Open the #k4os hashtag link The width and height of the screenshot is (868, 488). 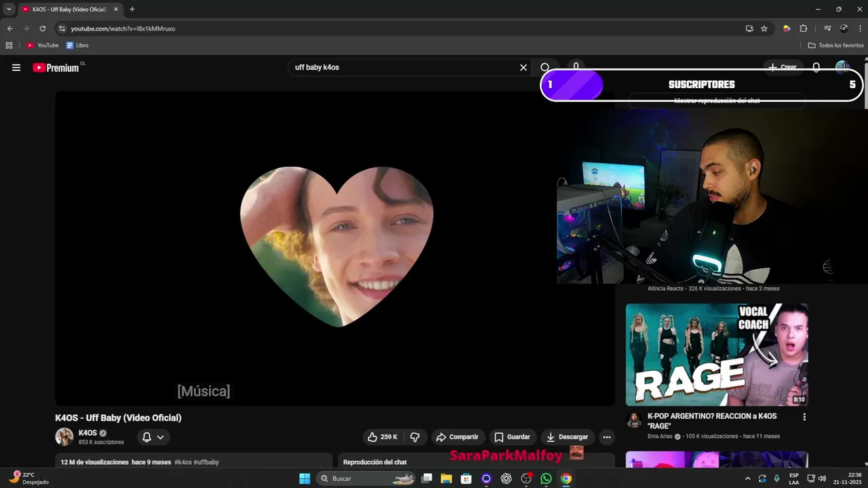pyautogui.click(x=183, y=462)
